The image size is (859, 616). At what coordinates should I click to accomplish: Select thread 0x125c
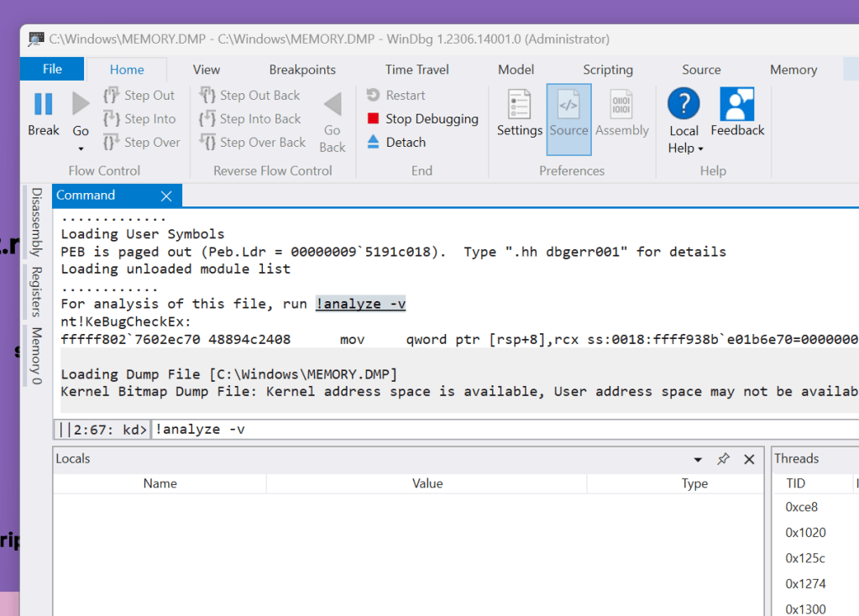click(804, 558)
